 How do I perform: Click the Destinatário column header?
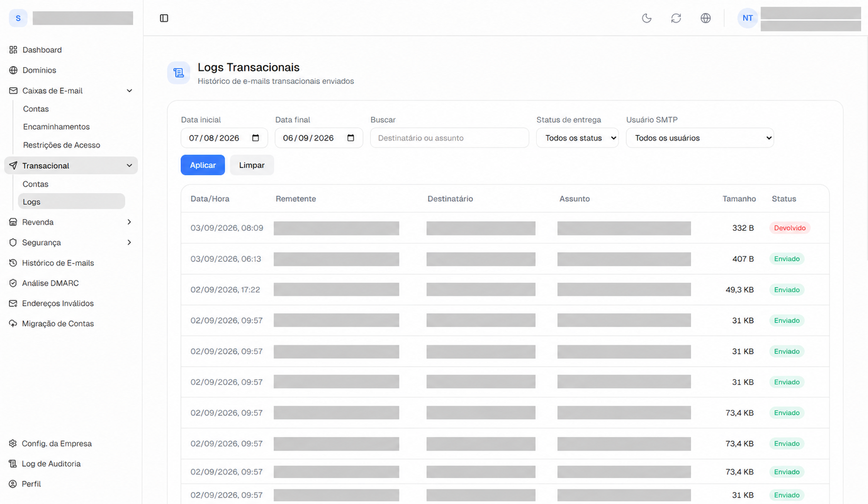tap(450, 199)
